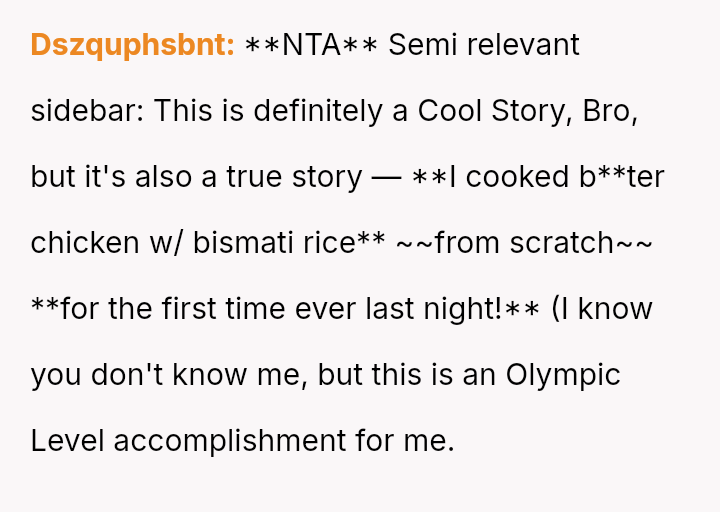Viewport: 720px width, 512px height.
Task: Open the Dszquphsbnt username profile link
Action: coord(132,45)
